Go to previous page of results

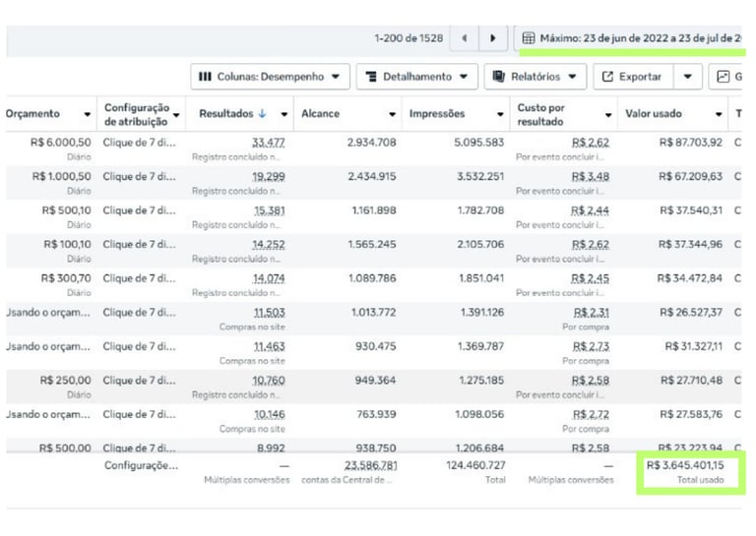(x=465, y=38)
